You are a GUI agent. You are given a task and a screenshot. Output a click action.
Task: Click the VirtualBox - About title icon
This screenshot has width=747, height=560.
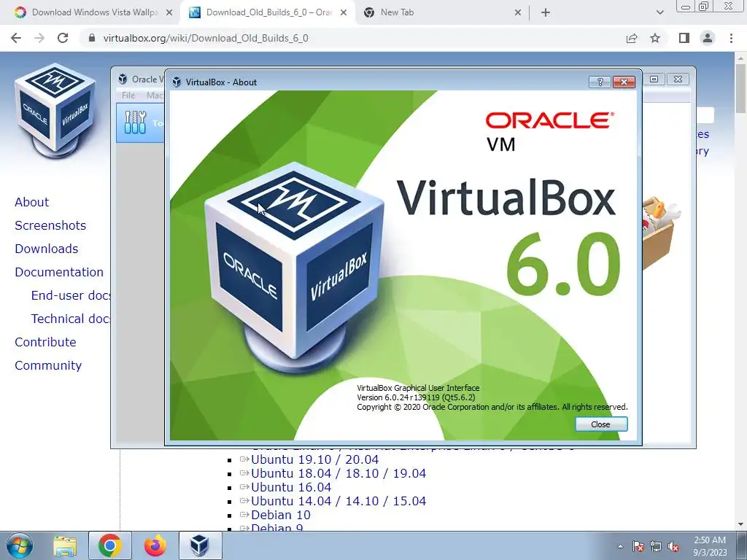pyautogui.click(x=177, y=82)
